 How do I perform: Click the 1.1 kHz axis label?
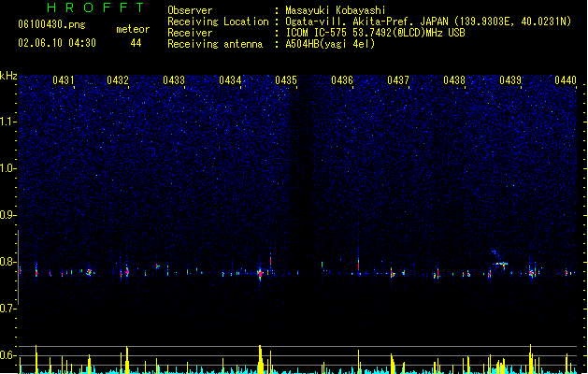[x=7, y=122]
